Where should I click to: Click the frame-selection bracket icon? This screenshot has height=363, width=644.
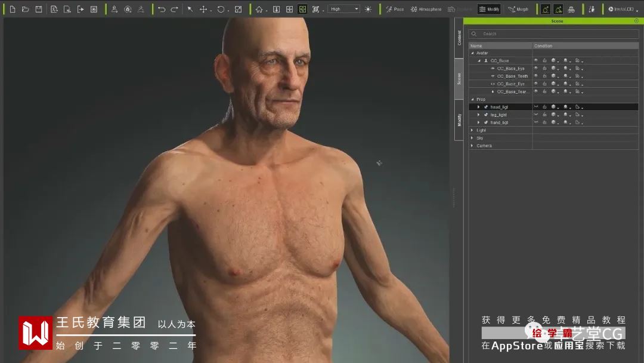point(315,9)
